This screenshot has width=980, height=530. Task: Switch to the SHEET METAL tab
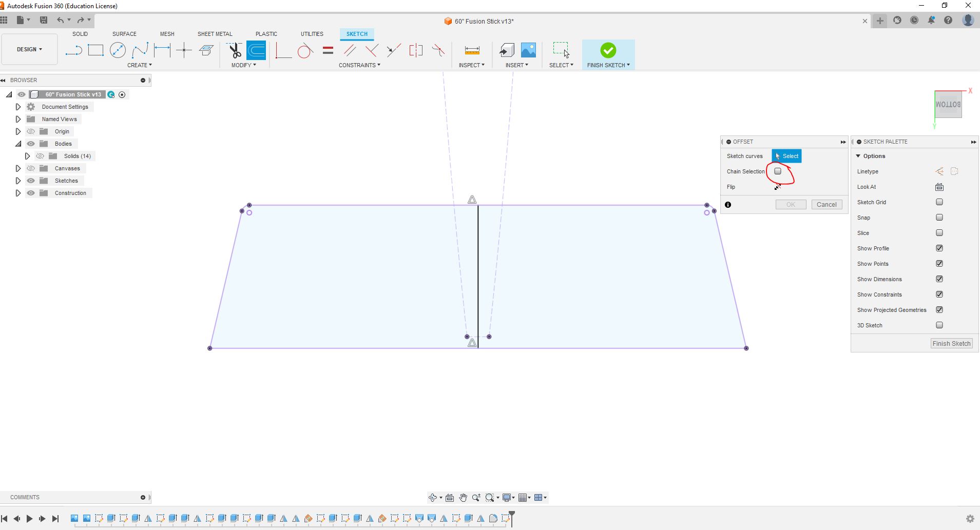215,34
